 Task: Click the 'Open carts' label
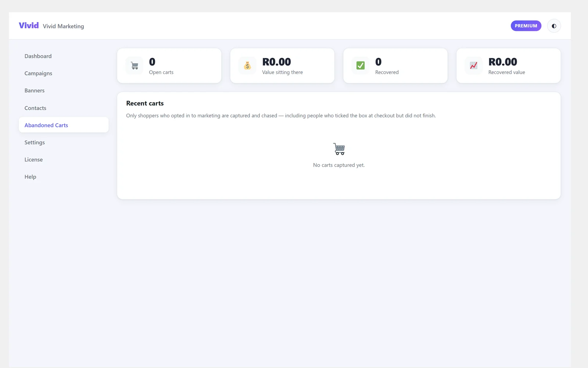161,72
